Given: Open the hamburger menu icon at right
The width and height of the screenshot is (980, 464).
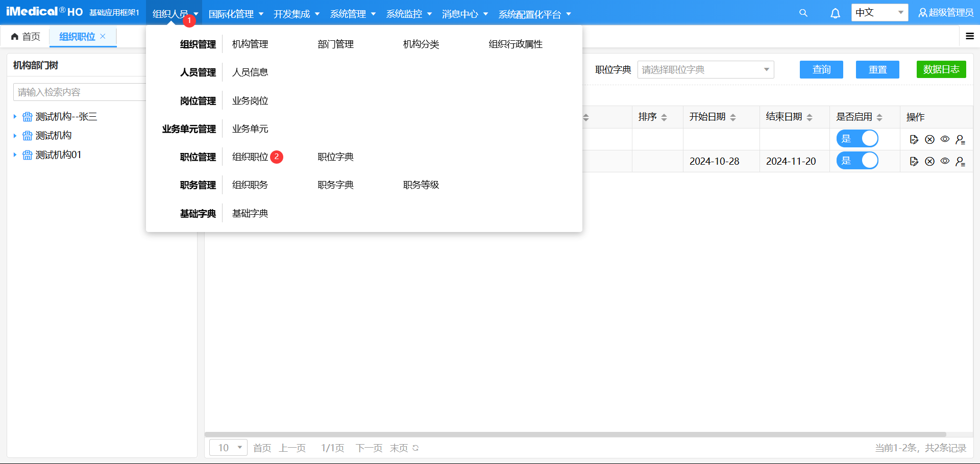Looking at the screenshot, I should [x=970, y=36].
